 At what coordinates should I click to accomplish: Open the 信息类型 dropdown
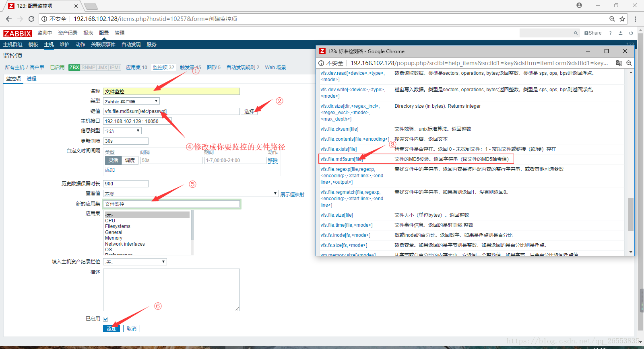point(122,131)
